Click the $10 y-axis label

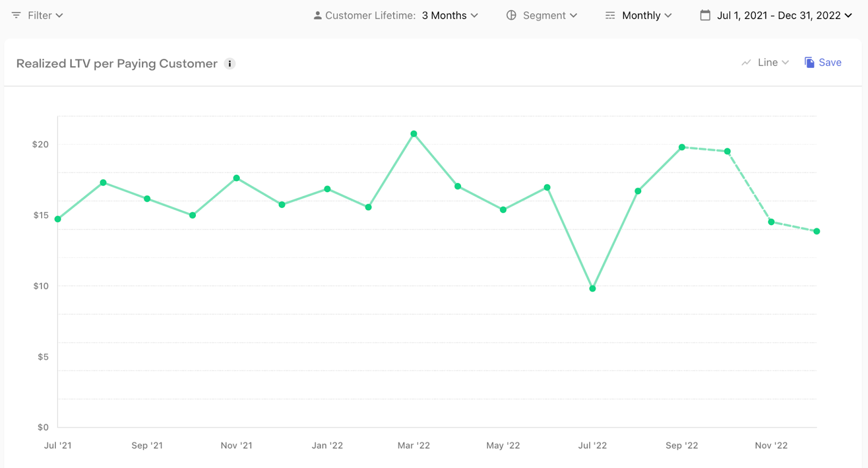pyautogui.click(x=41, y=286)
